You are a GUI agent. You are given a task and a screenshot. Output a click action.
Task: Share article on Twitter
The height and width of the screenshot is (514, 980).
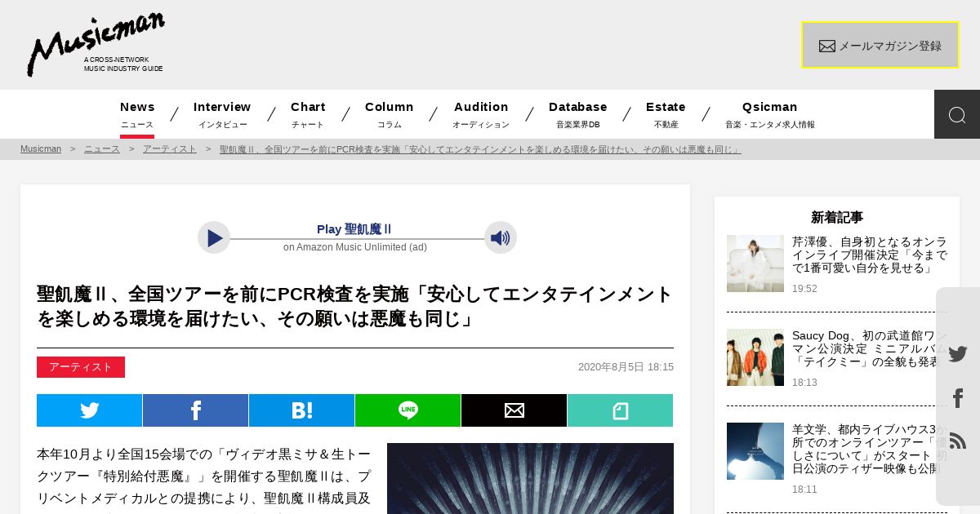pyautogui.click(x=90, y=410)
